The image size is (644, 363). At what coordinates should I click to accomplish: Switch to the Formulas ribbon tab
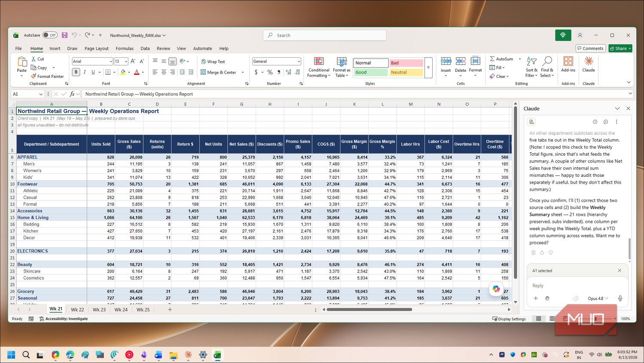125,49
